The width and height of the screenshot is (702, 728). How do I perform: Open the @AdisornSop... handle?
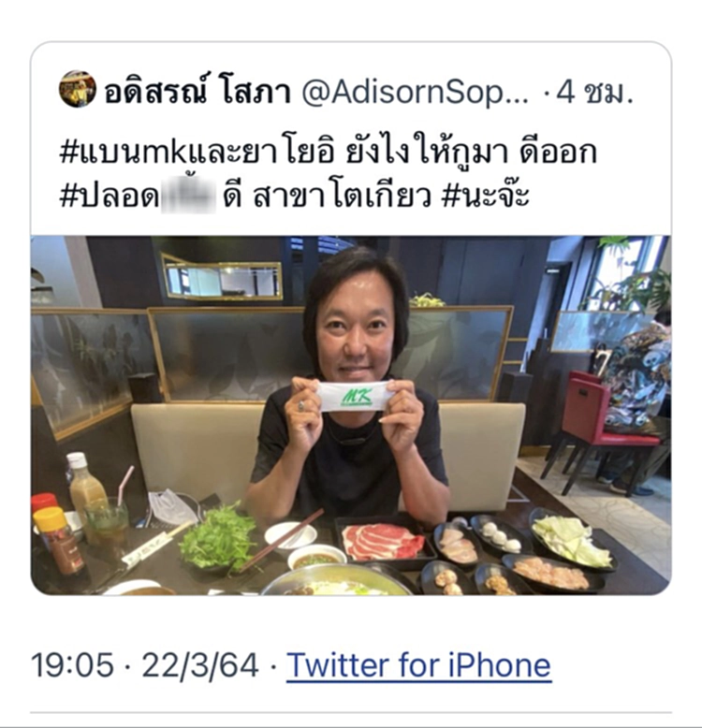click(415, 93)
